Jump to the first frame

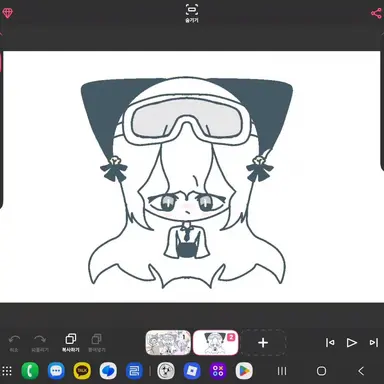point(330,343)
